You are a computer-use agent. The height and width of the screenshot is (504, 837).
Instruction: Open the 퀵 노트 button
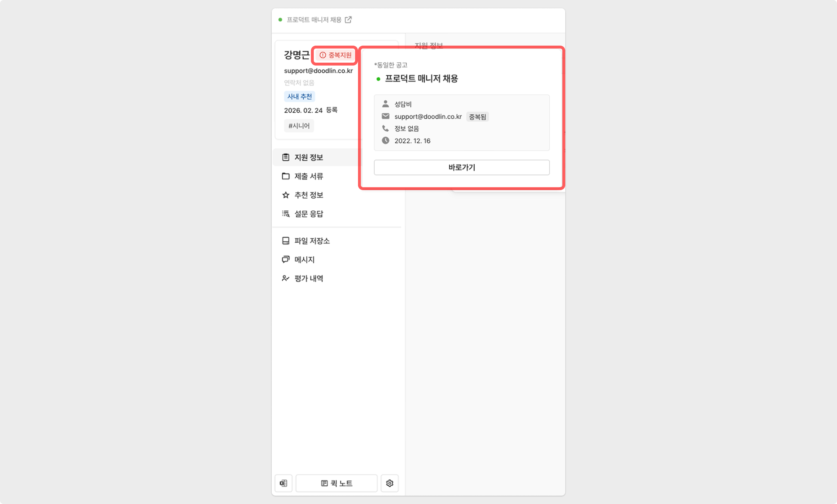click(336, 483)
